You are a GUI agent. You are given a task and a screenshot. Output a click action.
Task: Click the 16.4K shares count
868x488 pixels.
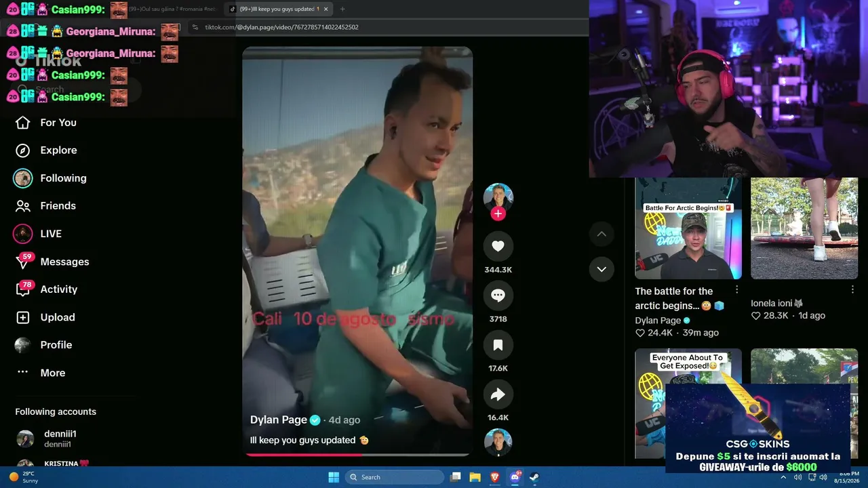pyautogui.click(x=498, y=418)
